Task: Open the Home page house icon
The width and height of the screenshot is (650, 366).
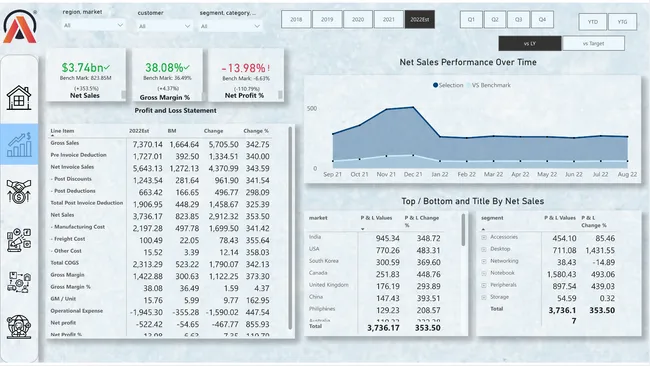Action: [19, 97]
